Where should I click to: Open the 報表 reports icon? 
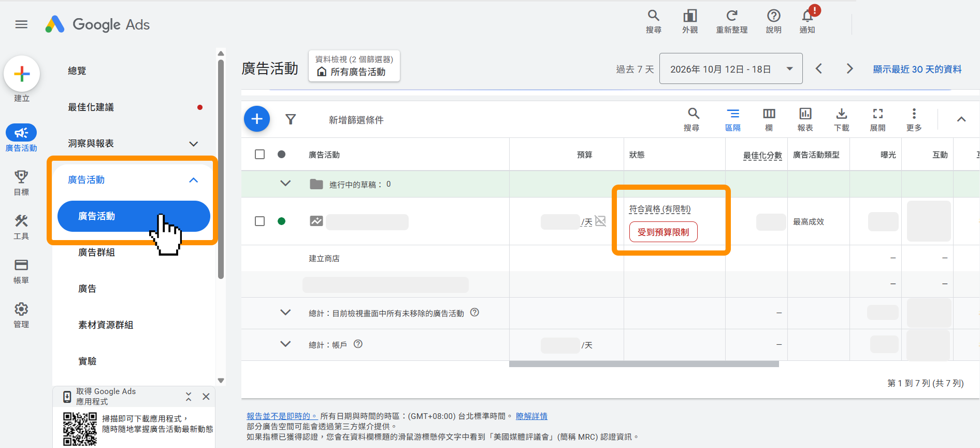pyautogui.click(x=805, y=119)
